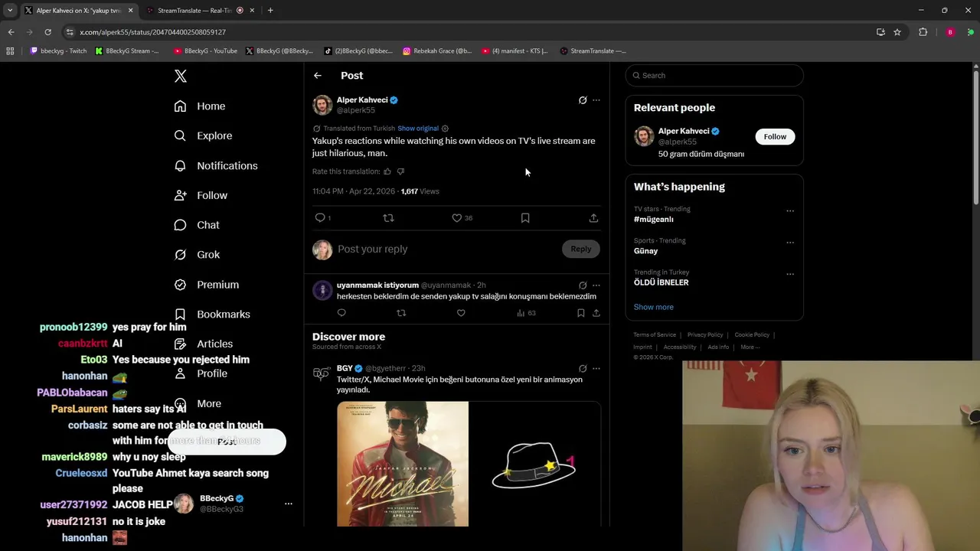Click the Grok icon on the BGY post

click(x=583, y=369)
